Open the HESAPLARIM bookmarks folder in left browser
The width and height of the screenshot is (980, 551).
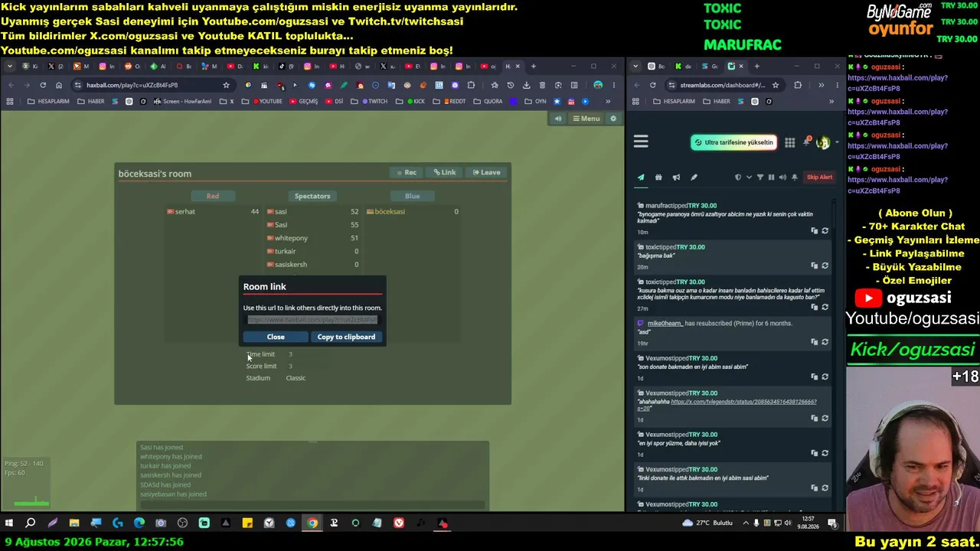[48, 101]
